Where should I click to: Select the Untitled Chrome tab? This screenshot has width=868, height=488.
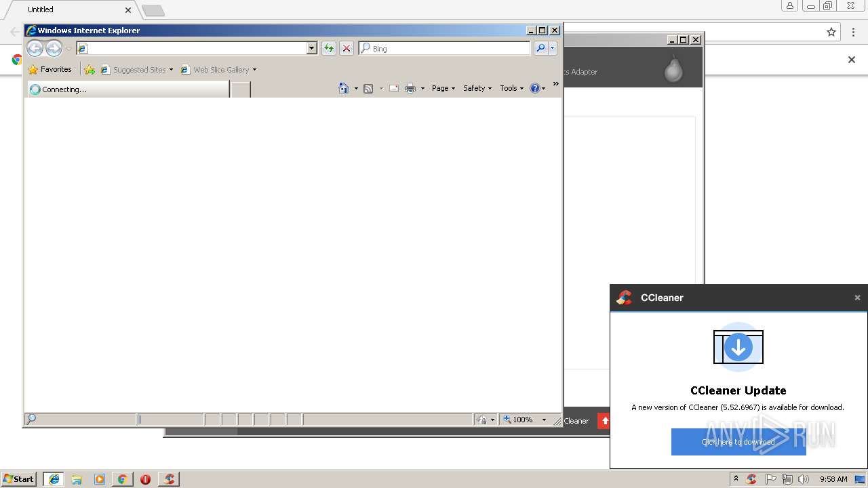(x=70, y=9)
